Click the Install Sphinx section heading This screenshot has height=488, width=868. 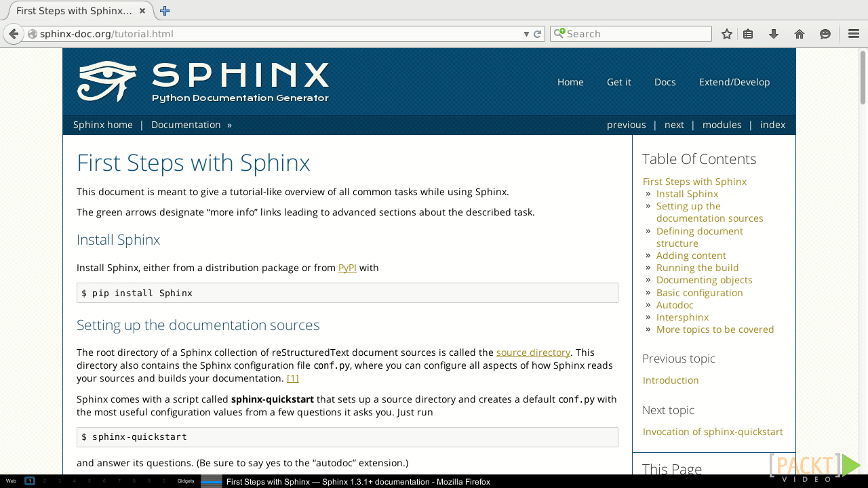click(x=118, y=240)
